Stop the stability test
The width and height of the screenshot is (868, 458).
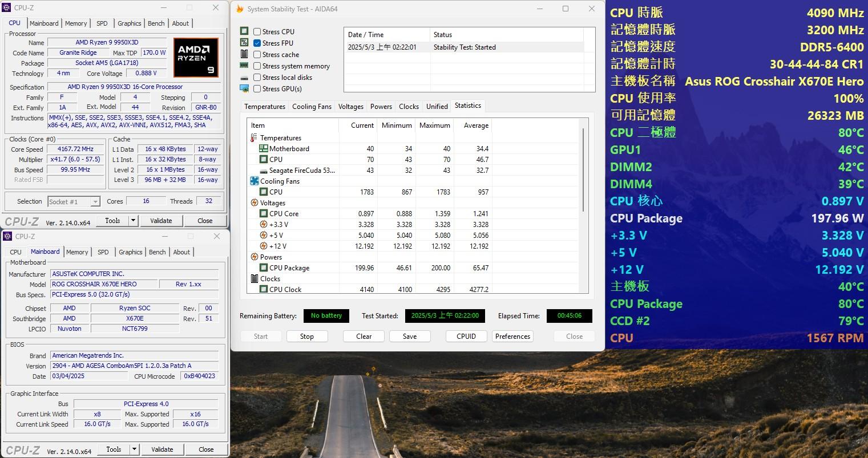coord(307,337)
